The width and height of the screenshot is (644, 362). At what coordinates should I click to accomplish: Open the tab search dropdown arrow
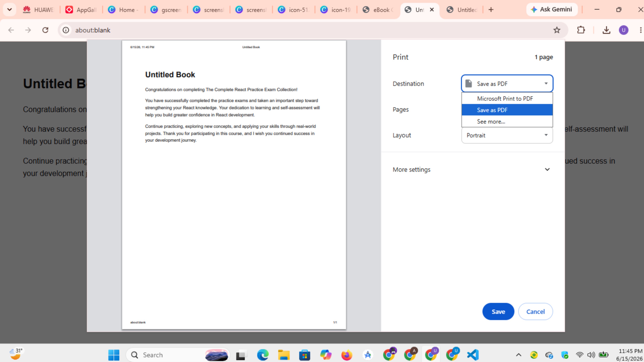10,10
